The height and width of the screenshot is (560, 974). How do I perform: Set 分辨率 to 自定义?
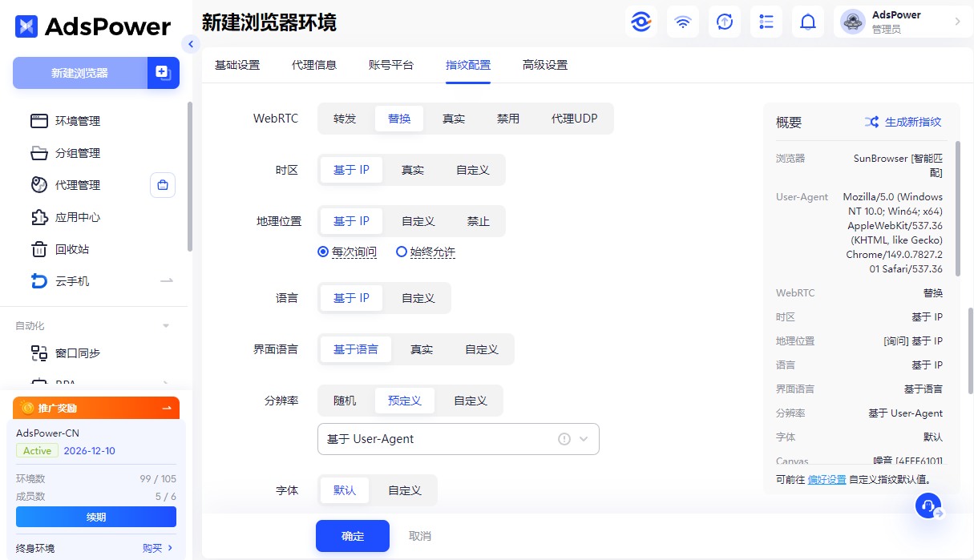471,401
